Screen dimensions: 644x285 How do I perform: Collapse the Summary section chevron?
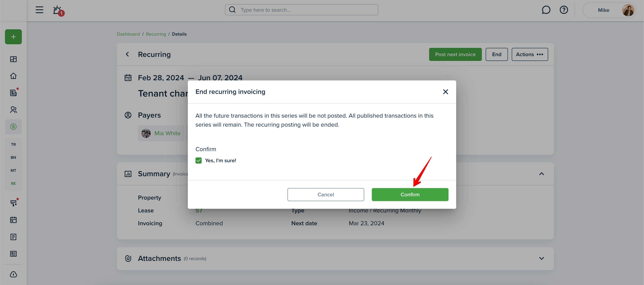click(541, 174)
